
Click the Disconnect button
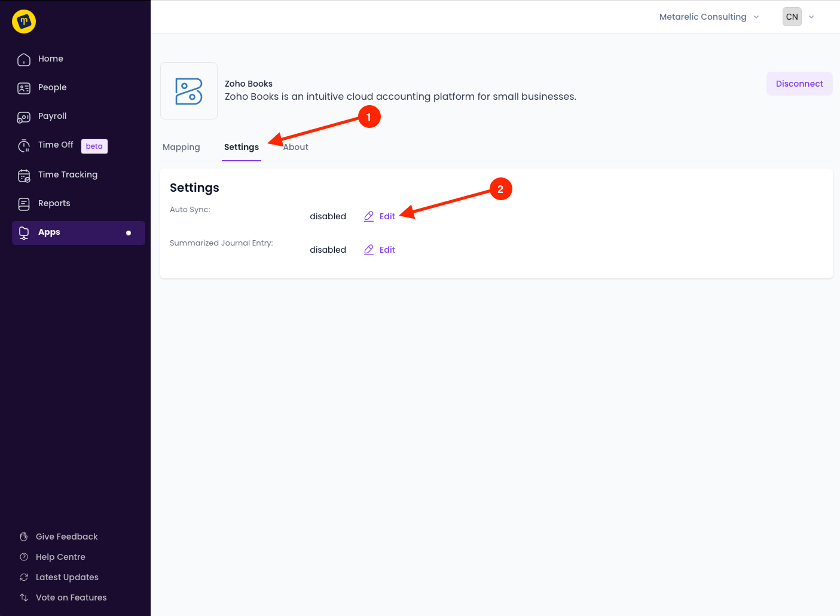coord(799,84)
